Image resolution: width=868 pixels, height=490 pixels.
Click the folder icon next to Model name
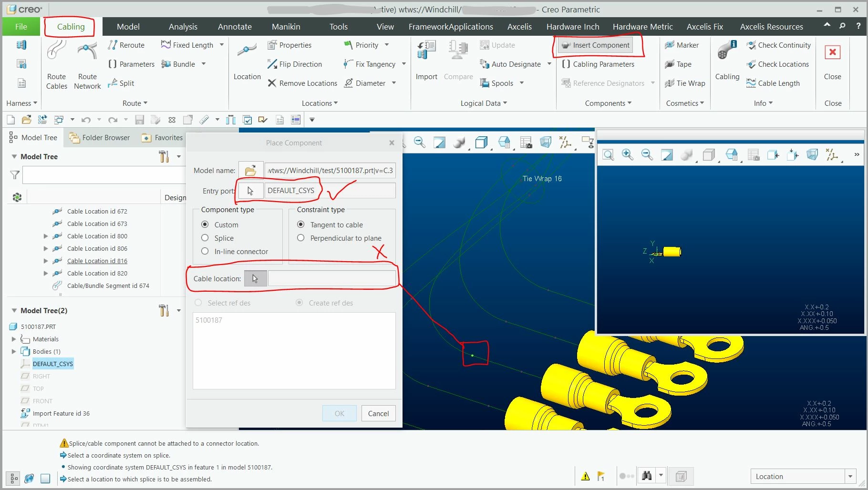click(250, 170)
